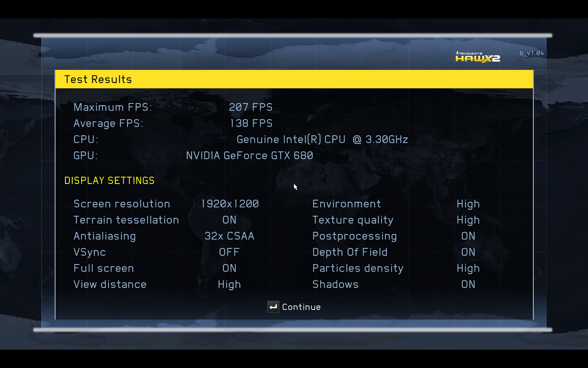Select the Full screen ON value
588x368 pixels.
(229, 268)
